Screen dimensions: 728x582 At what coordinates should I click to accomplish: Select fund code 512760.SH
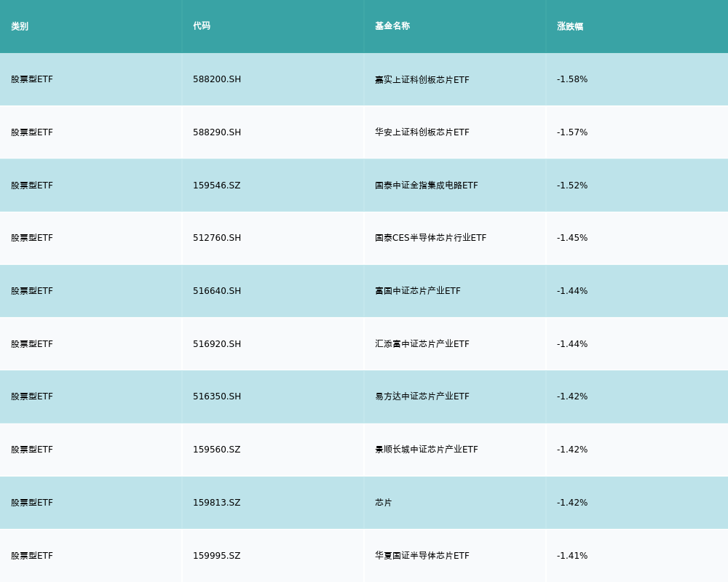tap(217, 238)
